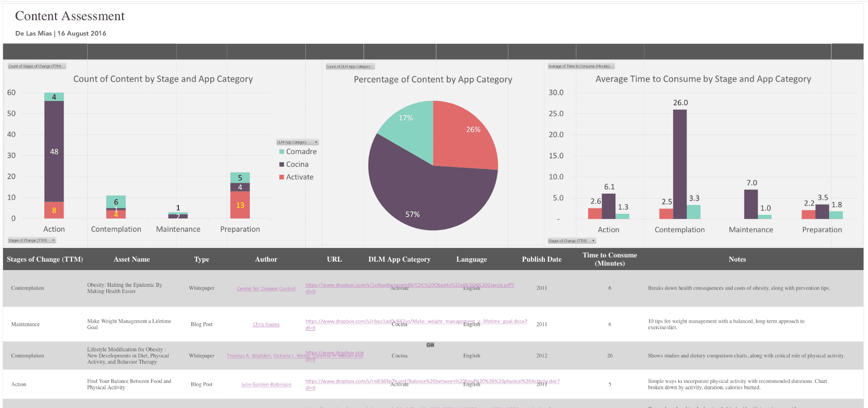This screenshot has width=868, height=408.
Task: Open the DLM App Category legend filter dropdown
Action: pos(316,142)
